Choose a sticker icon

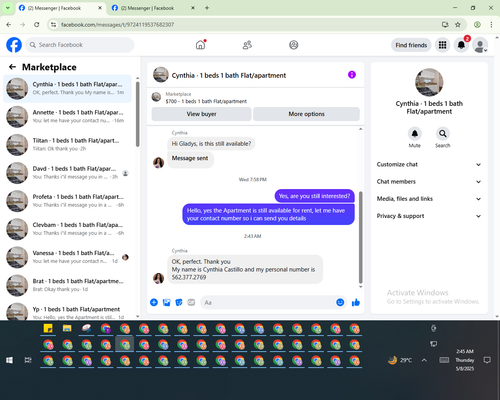point(179,302)
